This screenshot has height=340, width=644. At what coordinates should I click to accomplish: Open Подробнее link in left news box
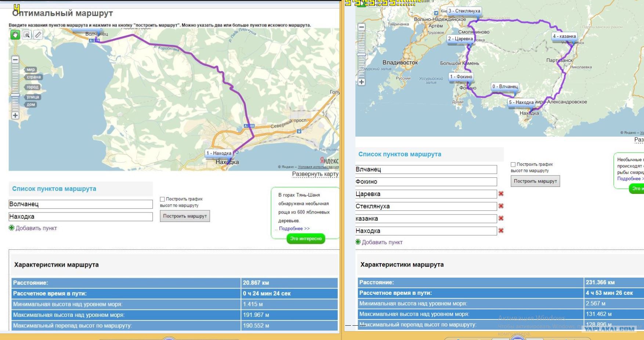pos(294,228)
